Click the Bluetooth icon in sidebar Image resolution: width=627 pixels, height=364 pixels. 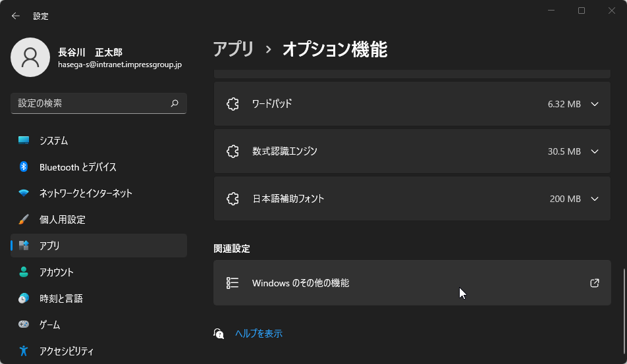[24, 167]
